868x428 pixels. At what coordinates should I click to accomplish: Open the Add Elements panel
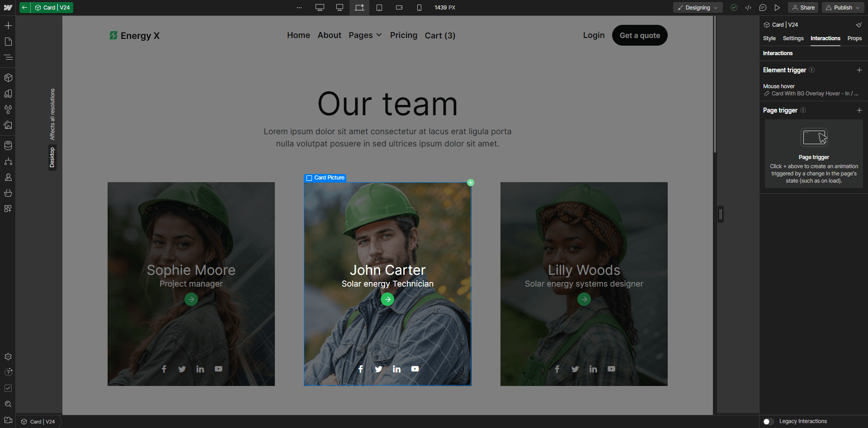(8, 26)
